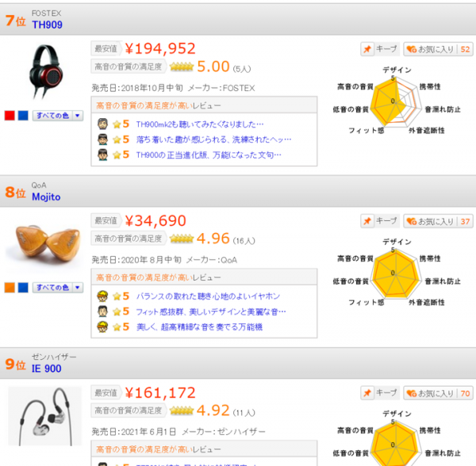Read the review 美しく、超高精細な音を奏でる万能機
476x466 pixels.
(x=199, y=327)
